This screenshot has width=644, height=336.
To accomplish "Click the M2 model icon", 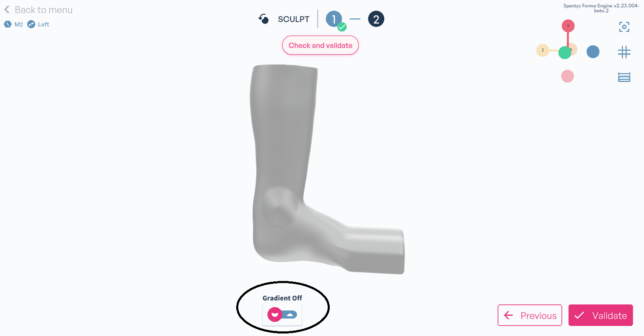I will click(x=8, y=24).
